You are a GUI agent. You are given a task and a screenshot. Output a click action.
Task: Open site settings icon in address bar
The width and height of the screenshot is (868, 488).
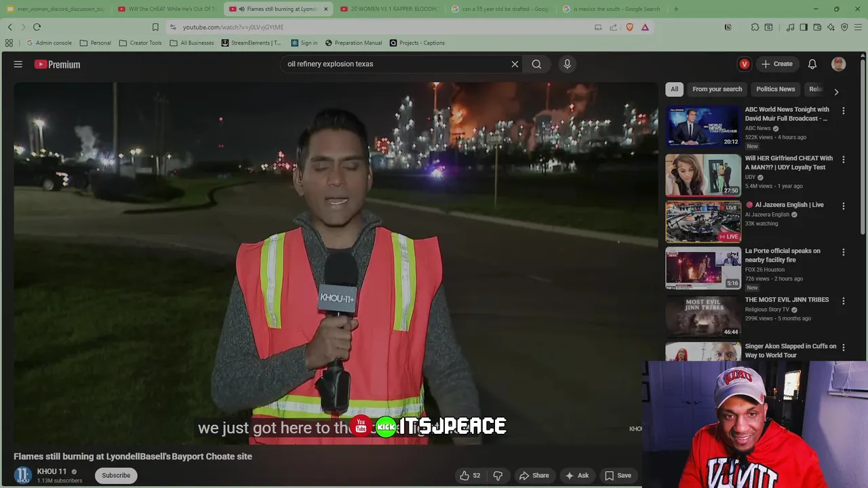pyautogui.click(x=173, y=27)
